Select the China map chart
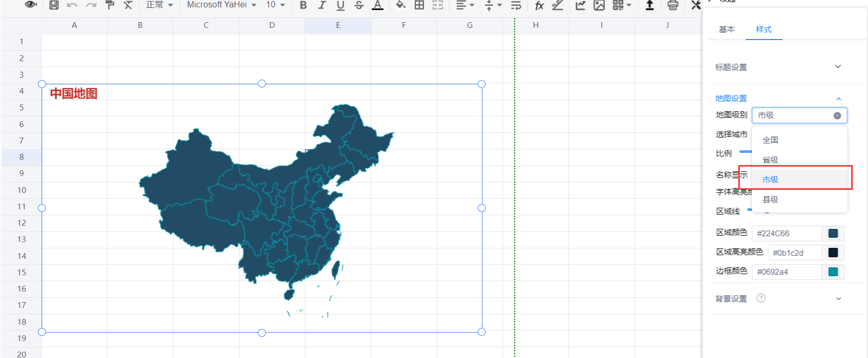The height and width of the screenshot is (358, 868). [262, 208]
